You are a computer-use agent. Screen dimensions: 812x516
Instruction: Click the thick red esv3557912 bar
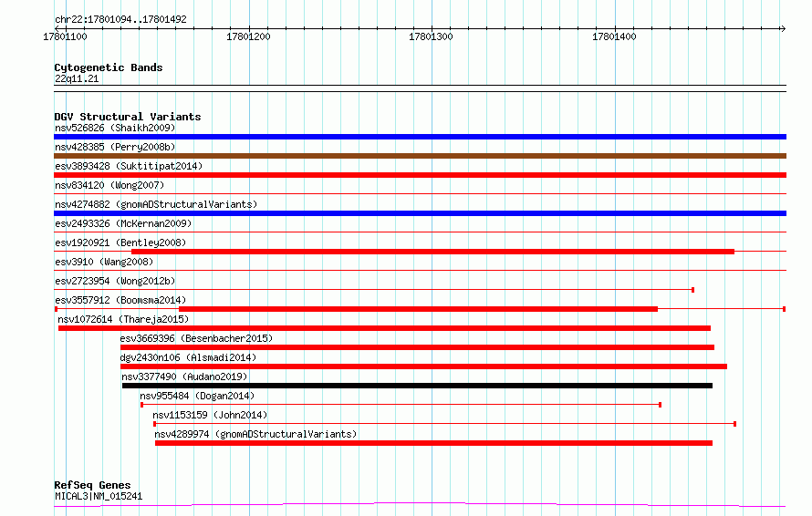(x=419, y=309)
